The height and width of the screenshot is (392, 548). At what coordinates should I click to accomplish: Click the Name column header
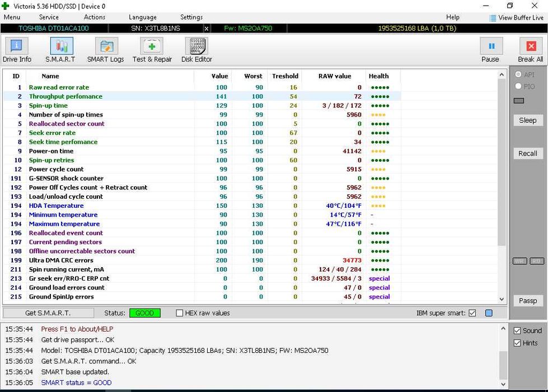click(50, 76)
